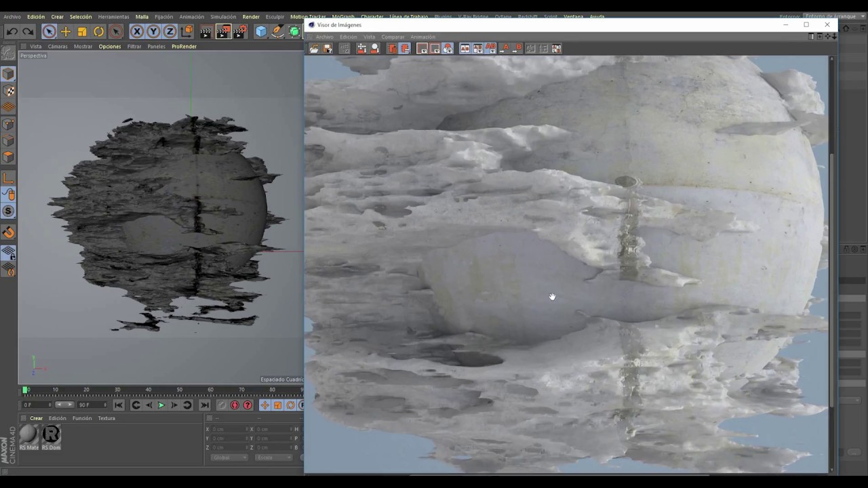
Task: Select the Polygons mode cube icon
Action: (x=8, y=157)
